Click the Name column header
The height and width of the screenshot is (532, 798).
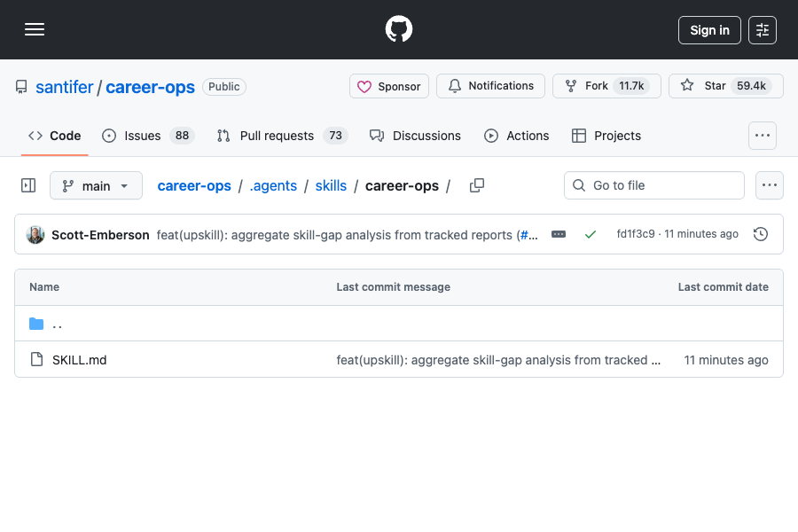pyautogui.click(x=44, y=287)
